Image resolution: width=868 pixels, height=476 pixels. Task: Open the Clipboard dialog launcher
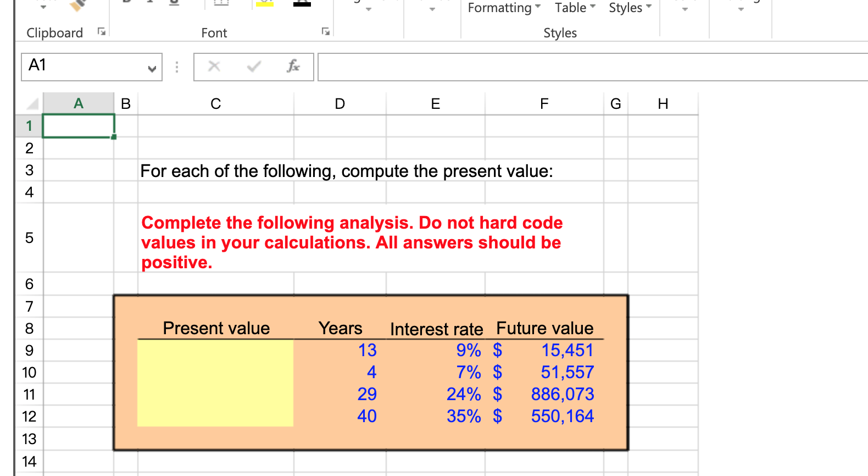coord(102,32)
